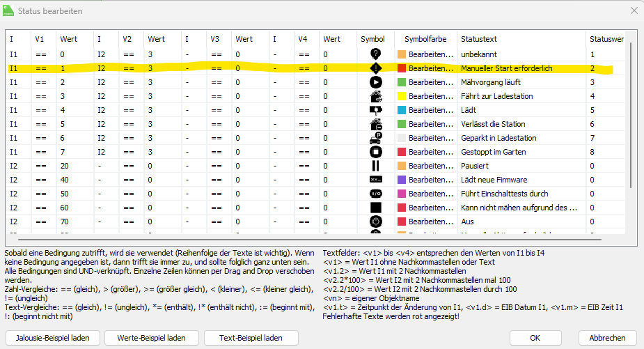Click first Wert cell '60' in Kann nicht mähen row
Screen dimensions: 644x349
click(x=65, y=208)
